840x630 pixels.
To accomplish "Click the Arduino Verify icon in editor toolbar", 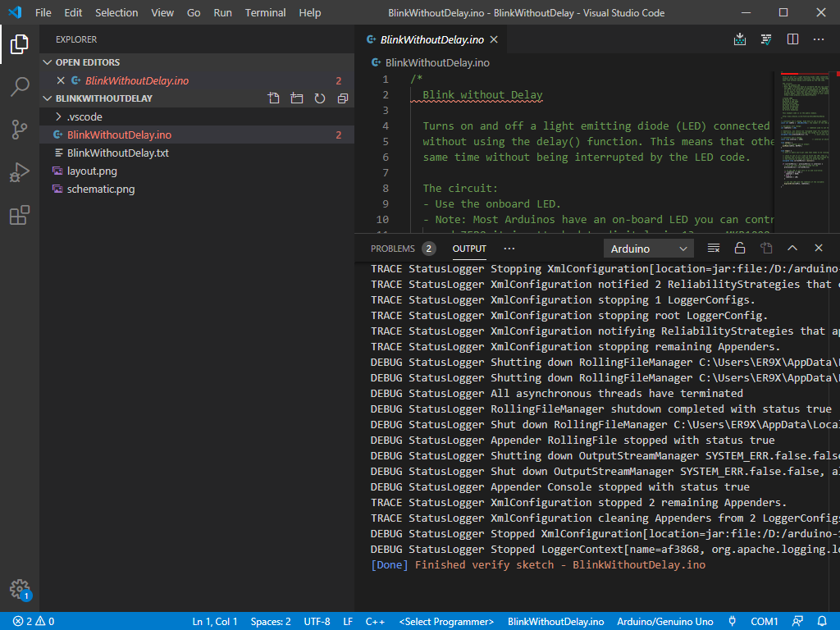I will click(x=766, y=39).
